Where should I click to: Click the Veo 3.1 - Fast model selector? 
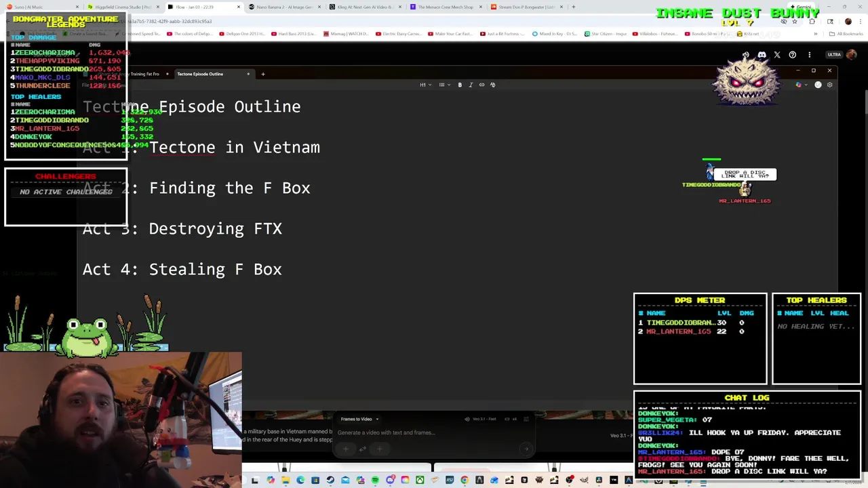pyautogui.click(x=479, y=419)
